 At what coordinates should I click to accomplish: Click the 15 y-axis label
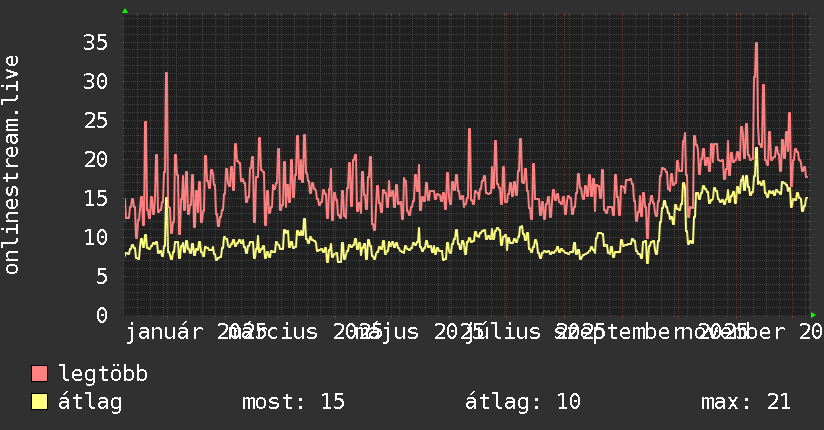coord(96,198)
